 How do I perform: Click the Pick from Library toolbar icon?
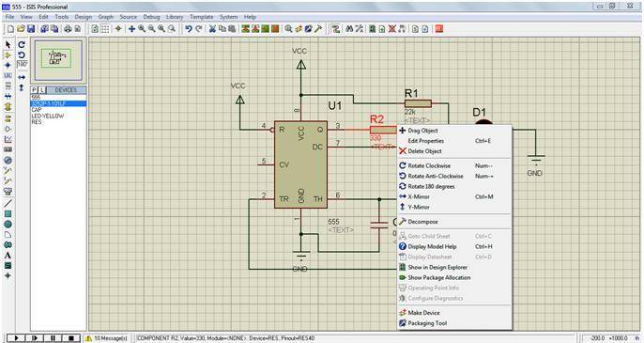[x=289, y=29]
